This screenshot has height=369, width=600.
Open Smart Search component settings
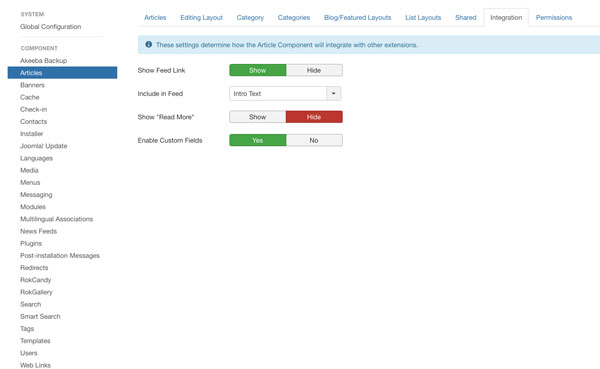coord(40,317)
